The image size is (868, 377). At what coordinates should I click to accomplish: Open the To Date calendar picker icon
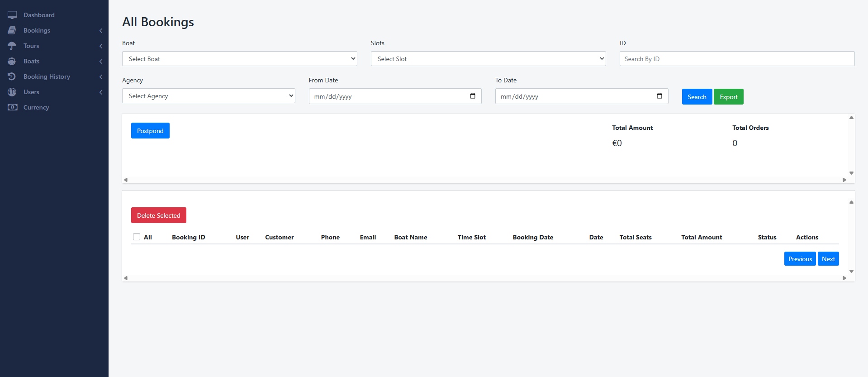pos(659,96)
